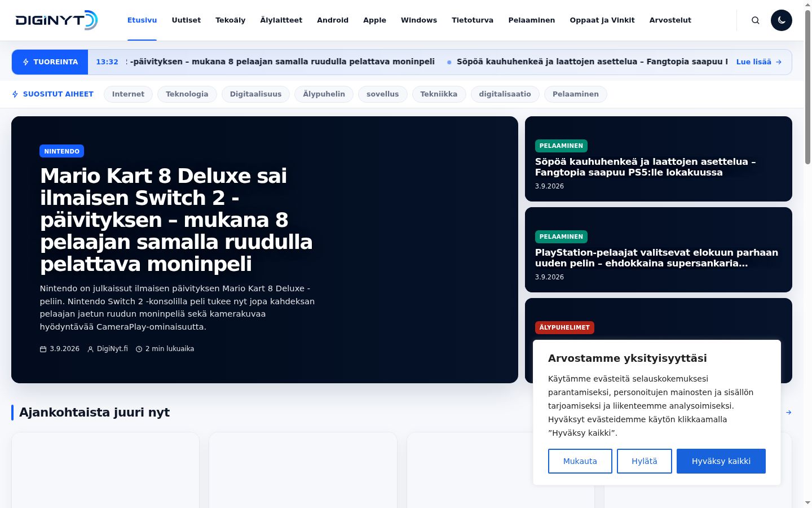Click the ticker time 13:32

107,62
